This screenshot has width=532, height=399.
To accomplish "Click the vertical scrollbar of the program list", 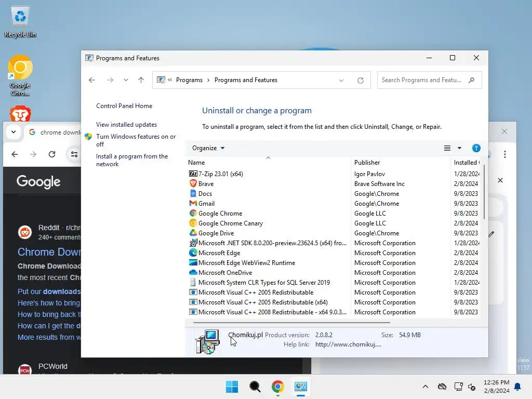I will [484, 192].
